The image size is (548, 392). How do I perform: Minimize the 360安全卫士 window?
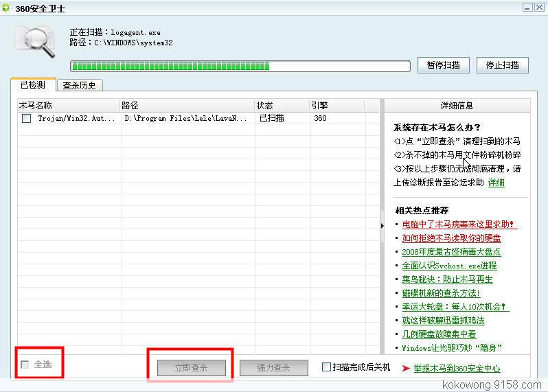pyautogui.click(x=527, y=8)
